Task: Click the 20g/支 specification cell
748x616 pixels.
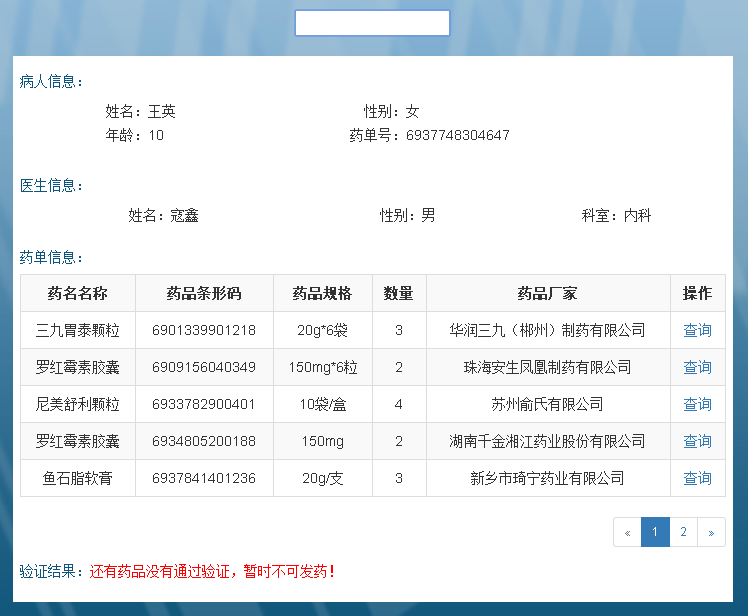Action: (x=322, y=478)
